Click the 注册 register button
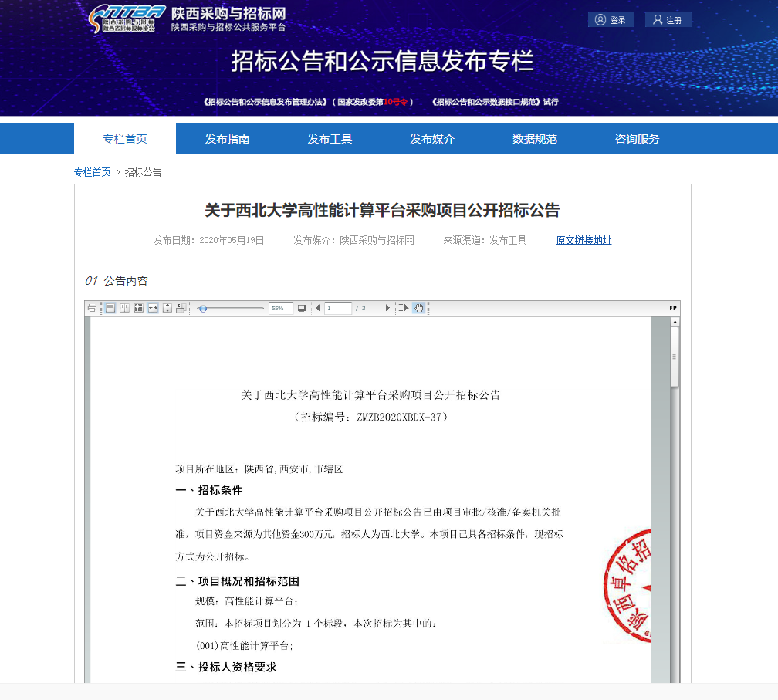This screenshot has height=700, width=778. tap(668, 20)
